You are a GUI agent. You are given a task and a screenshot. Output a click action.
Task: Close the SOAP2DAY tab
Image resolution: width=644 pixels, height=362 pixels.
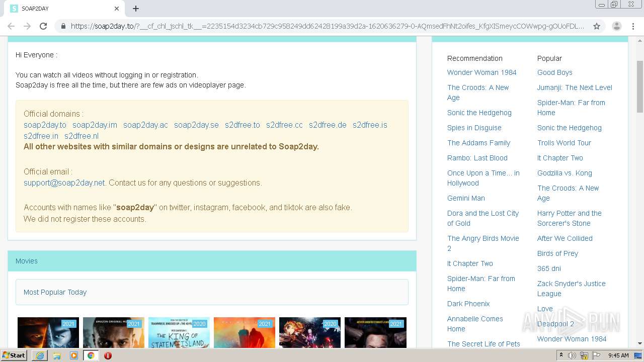117,9
